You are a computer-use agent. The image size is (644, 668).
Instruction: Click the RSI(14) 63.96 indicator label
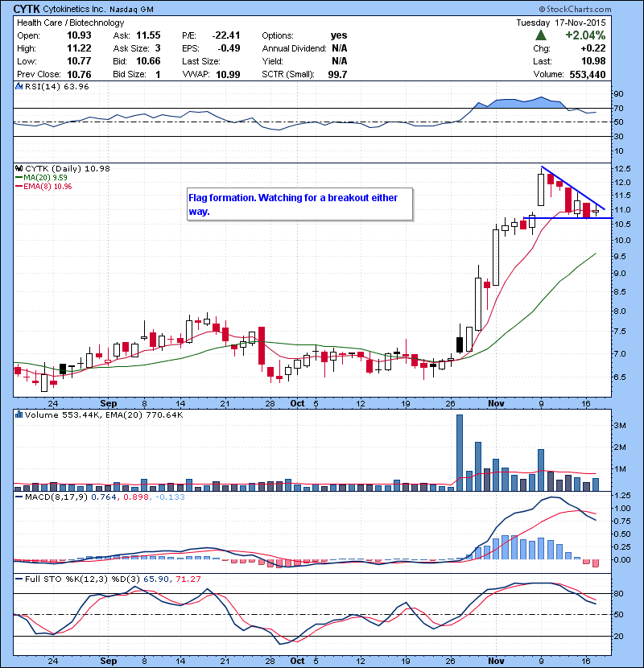57,86
